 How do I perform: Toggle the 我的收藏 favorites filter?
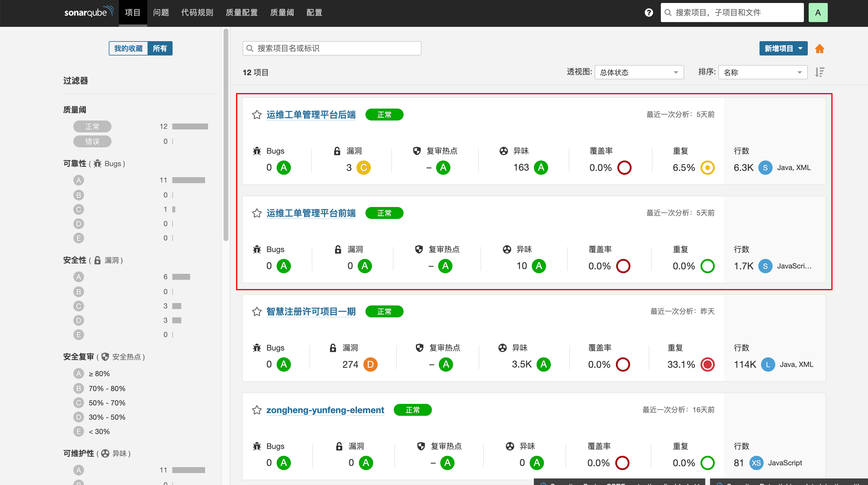click(x=128, y=48)
